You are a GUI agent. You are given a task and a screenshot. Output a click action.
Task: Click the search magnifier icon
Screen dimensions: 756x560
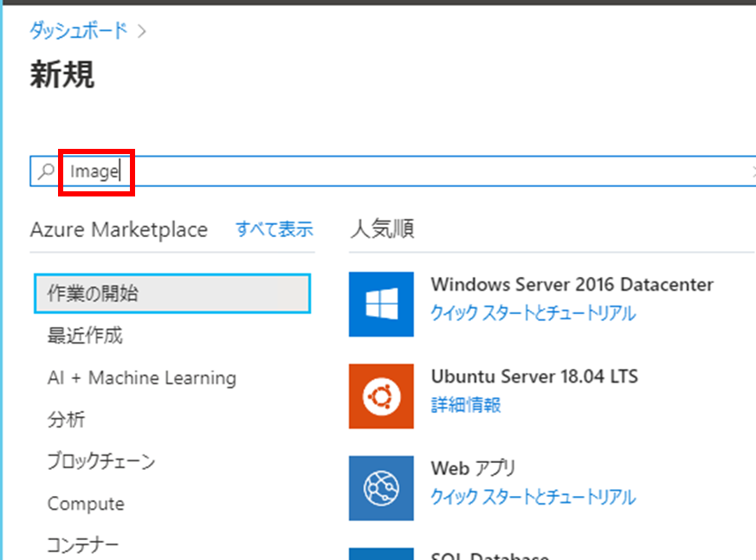pos(46,171)
